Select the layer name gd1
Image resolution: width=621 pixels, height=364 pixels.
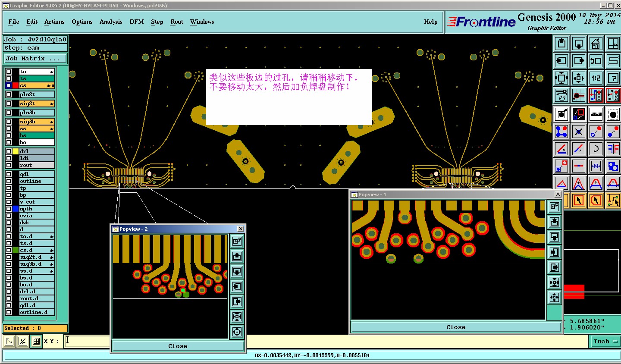tap(37, 174)
